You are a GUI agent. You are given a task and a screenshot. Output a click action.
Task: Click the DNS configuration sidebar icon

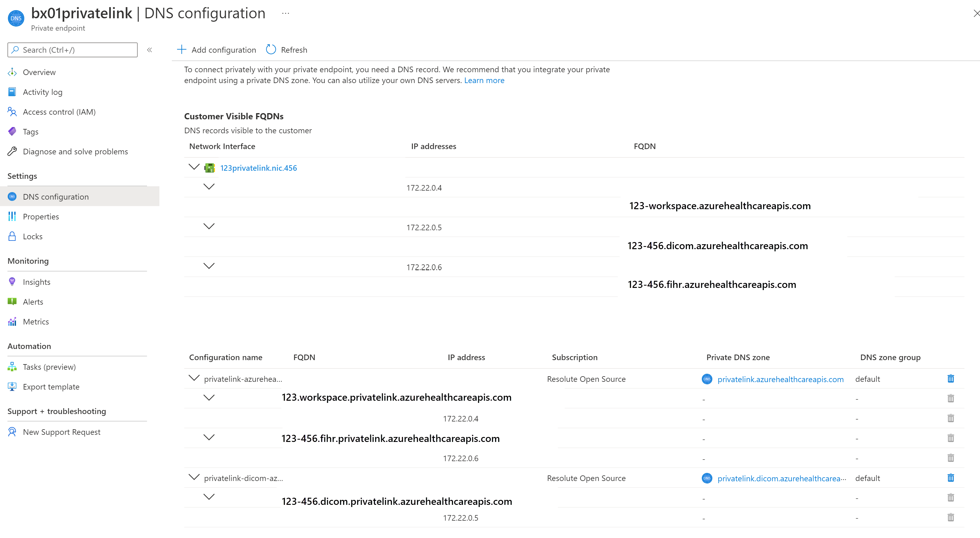pos(13,196)
